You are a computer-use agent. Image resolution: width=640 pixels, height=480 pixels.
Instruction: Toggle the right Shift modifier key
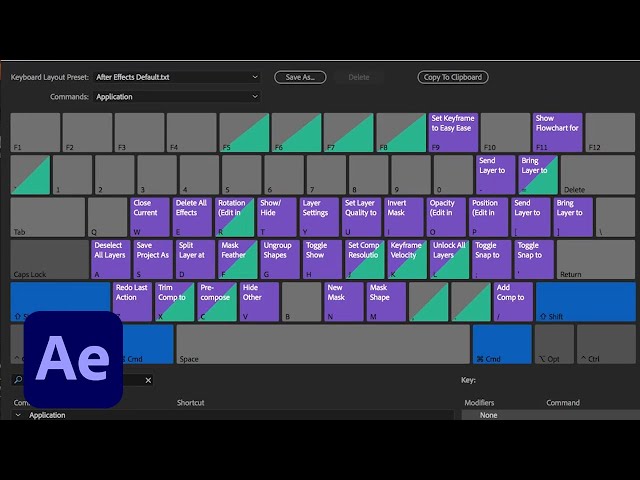[x=586, y=302]
